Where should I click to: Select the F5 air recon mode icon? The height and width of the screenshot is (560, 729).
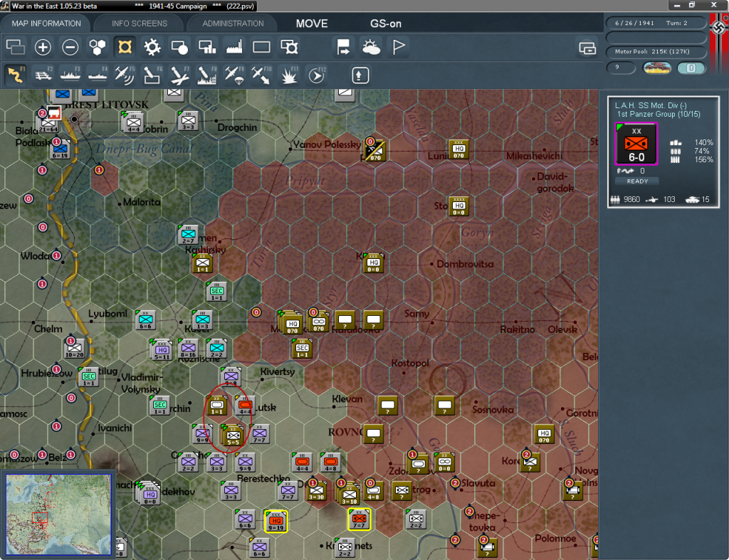(x=125, y=75)
